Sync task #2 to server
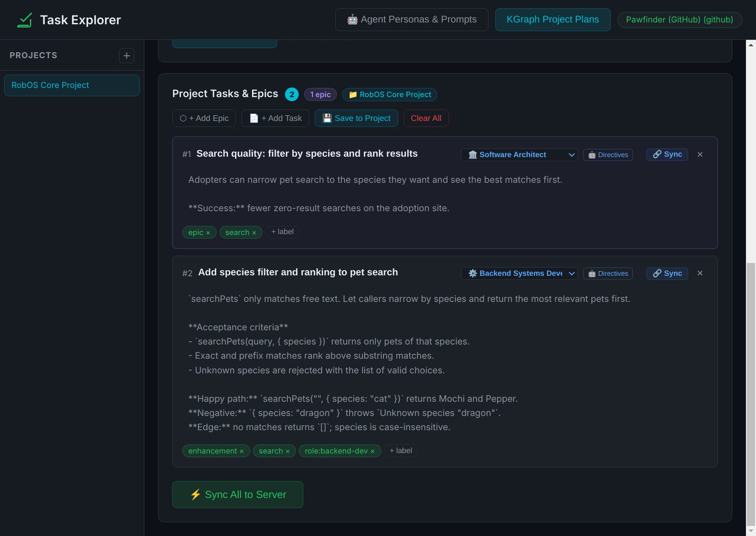Viewport: 756px width, 536px height. click(x=667, y=273)
